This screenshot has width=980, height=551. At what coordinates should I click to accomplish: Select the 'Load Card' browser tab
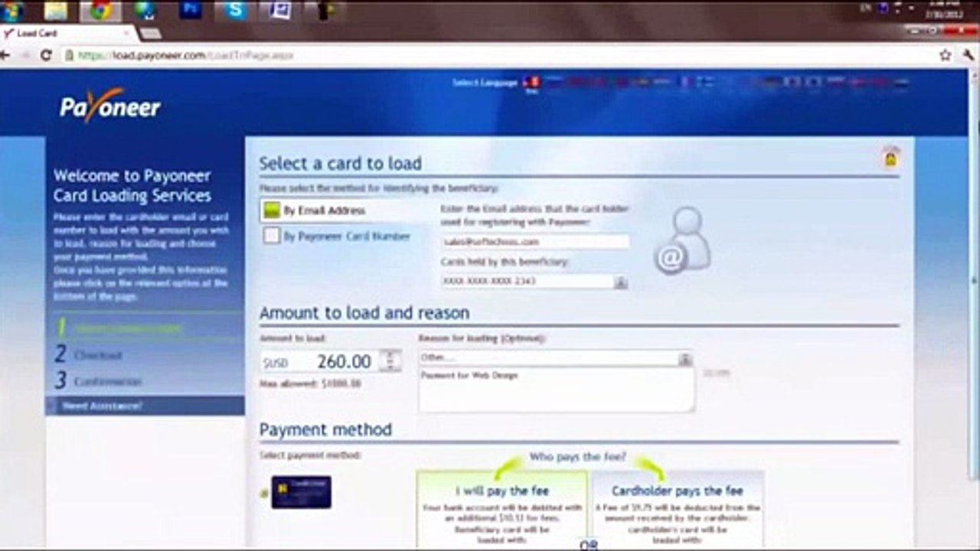pyautogui.click(x=69, y=34)
